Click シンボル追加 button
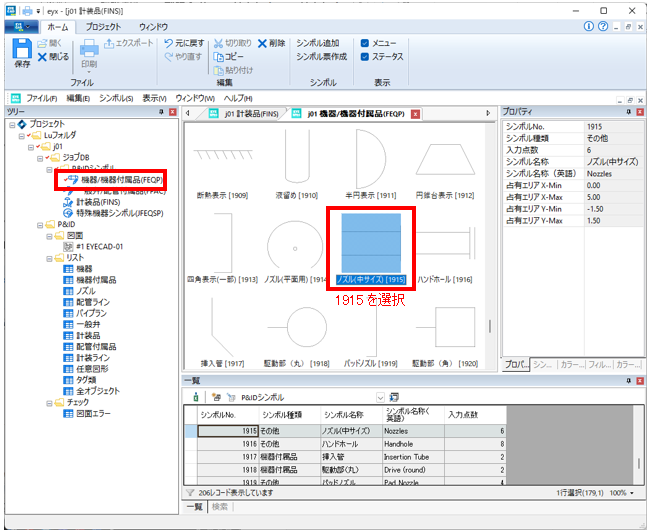 [318, 43]
